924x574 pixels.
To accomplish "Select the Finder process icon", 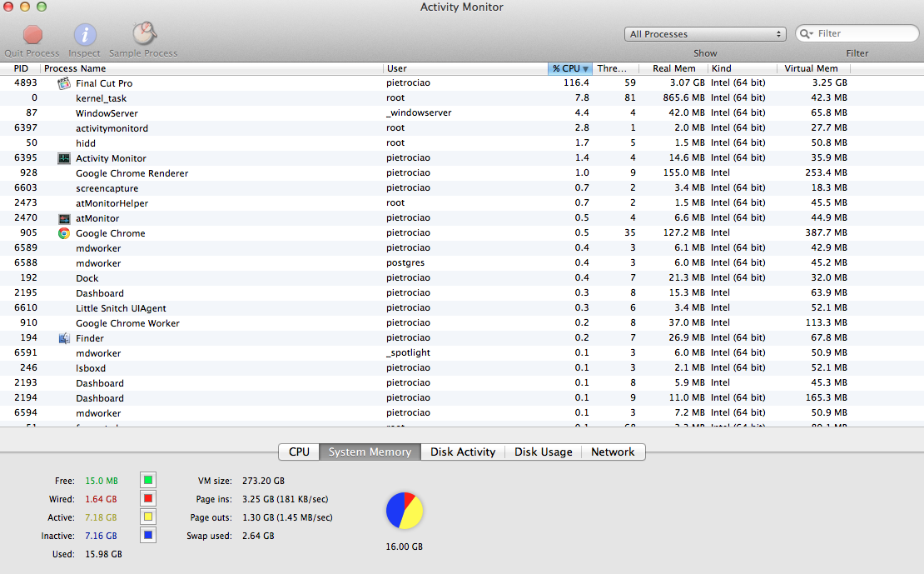I will 63,338.
